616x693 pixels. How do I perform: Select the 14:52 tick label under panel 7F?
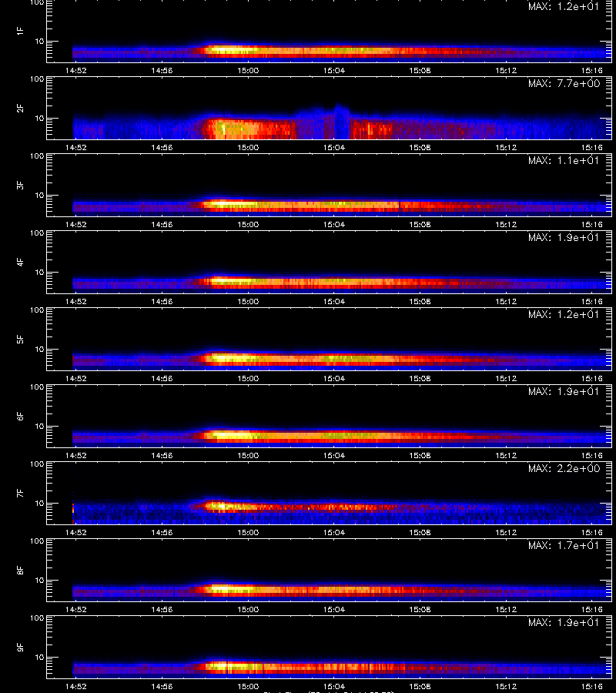pyautogui.click(x=76, y=532)
